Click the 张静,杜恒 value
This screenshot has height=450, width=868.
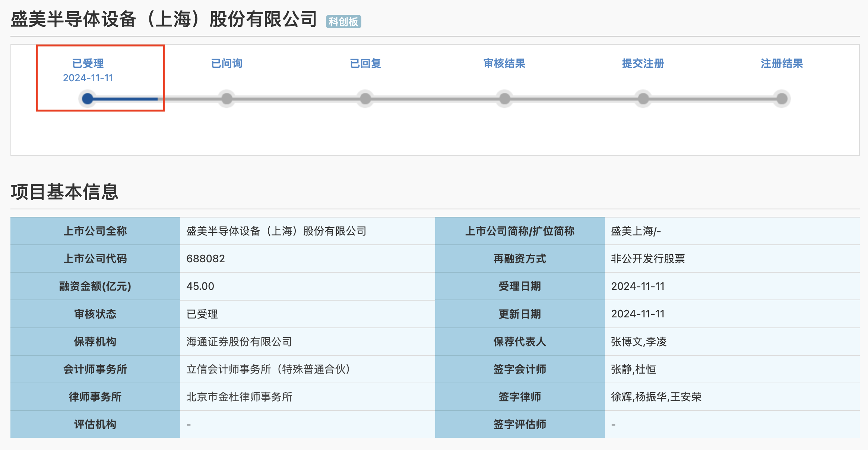point(633,369)
